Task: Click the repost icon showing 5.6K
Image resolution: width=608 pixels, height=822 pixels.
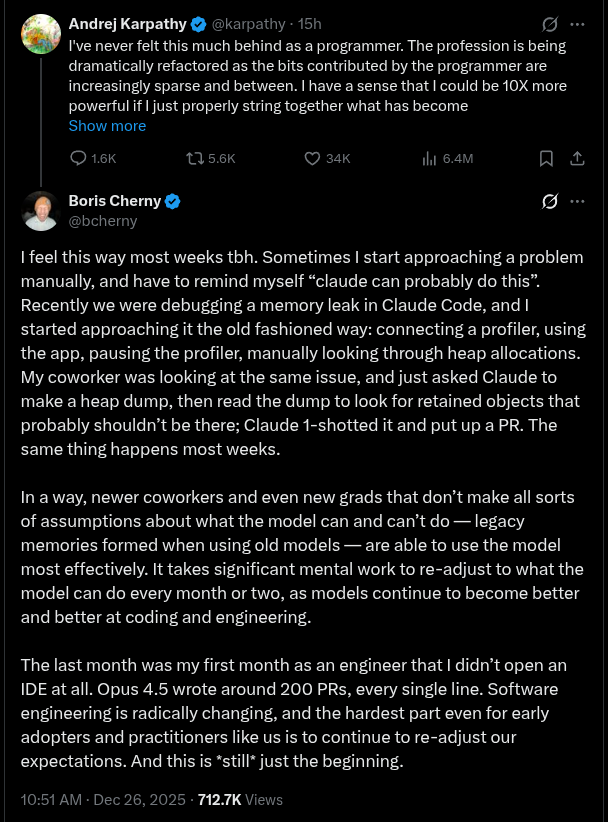Action: (x=195, y=158)
